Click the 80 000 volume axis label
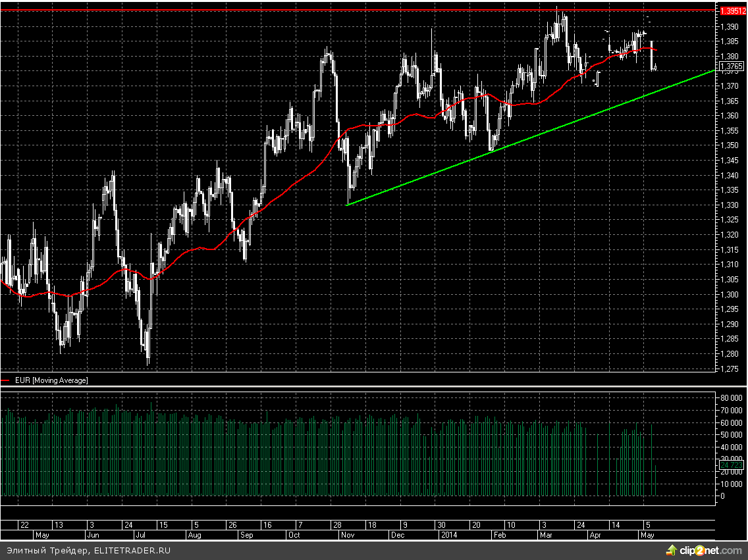This screenshot has width=748, height=560. point(732,398)
